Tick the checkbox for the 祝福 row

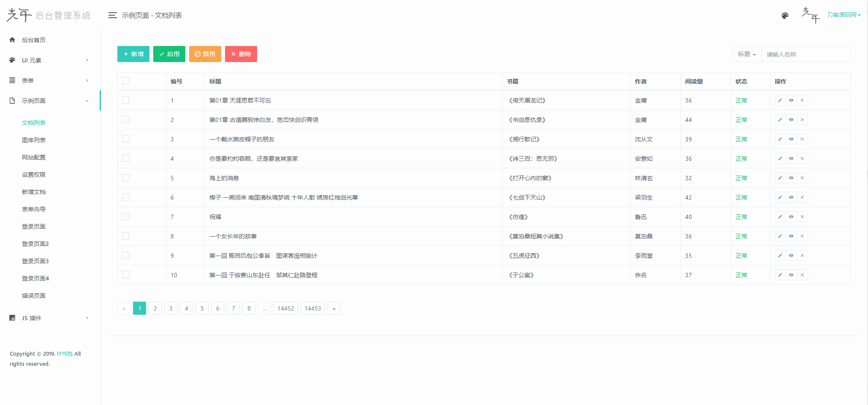point(126,216)
